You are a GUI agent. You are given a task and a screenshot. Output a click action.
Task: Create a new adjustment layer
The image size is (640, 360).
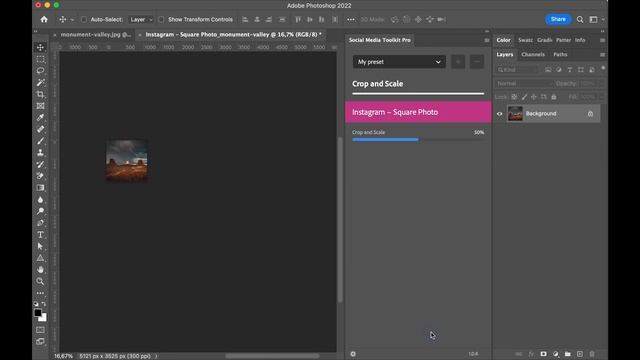click(x=556, y=354)
